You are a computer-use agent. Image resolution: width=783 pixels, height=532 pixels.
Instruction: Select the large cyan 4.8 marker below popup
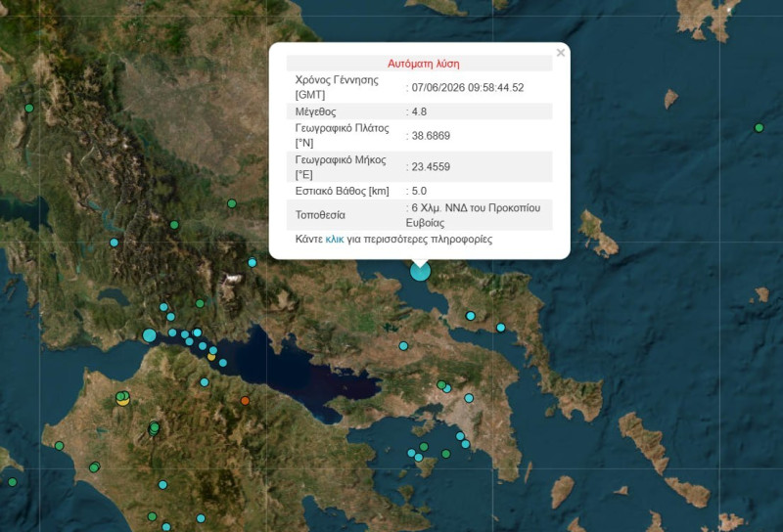(x=420, y=271)
